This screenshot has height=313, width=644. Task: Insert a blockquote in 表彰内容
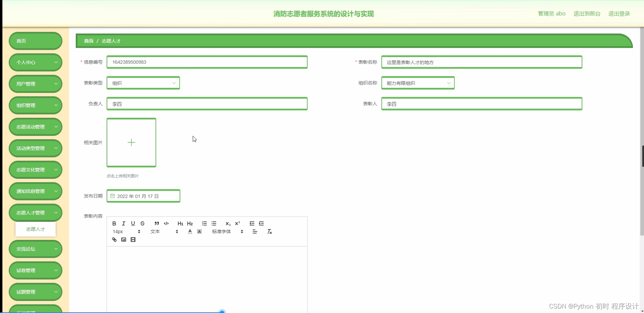point(157,223)
